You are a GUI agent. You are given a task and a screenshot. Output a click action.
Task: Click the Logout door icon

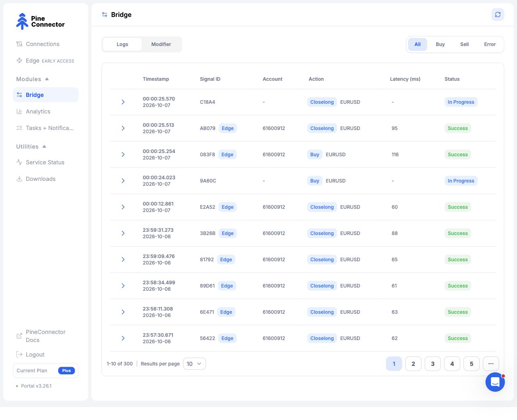coord(19,355)
